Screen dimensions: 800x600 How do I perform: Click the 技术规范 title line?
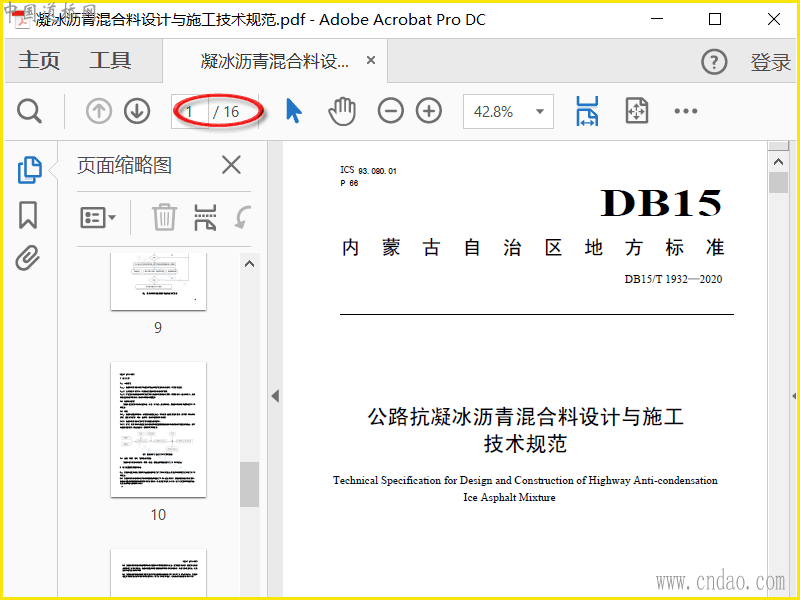525,443
